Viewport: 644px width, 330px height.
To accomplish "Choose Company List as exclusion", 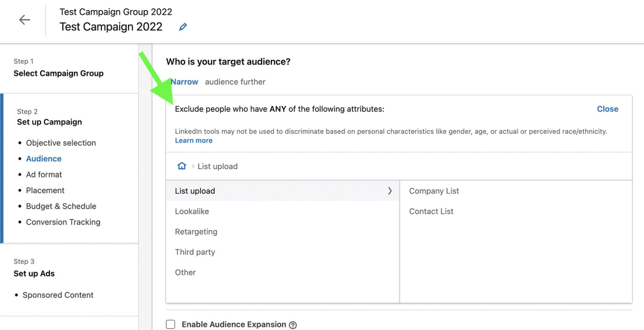I will click(x=434, y=191).
